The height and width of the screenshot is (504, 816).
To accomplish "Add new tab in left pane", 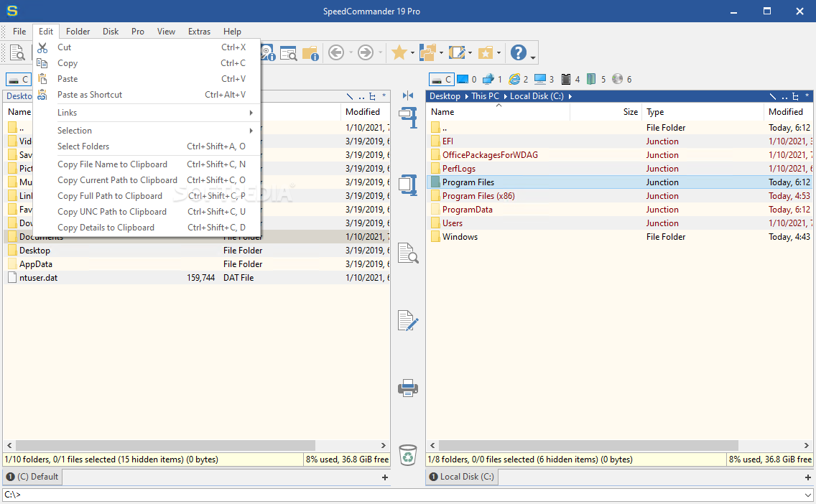I will 384,477.
